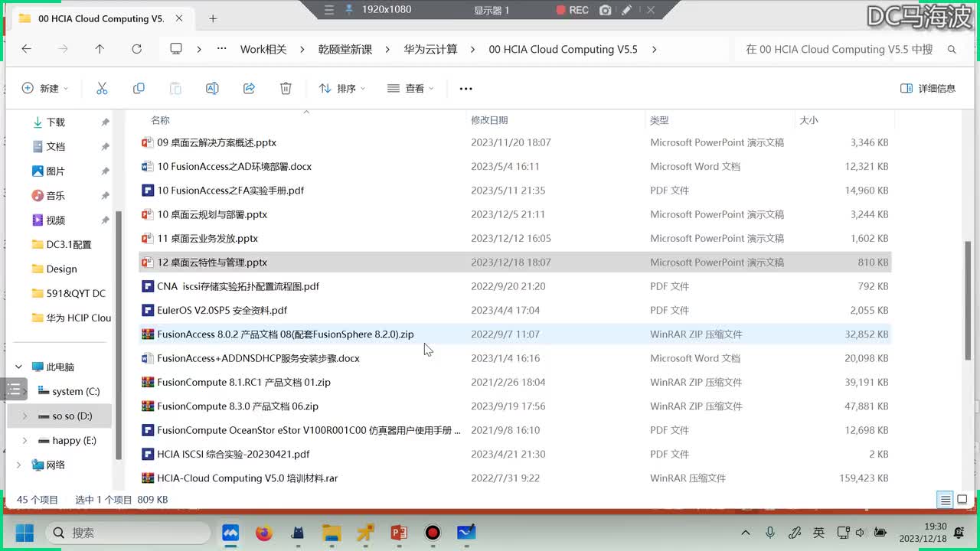Click the red recording app taskbar icon
This screenshot has height=551, width=980.
coord(433,533)
